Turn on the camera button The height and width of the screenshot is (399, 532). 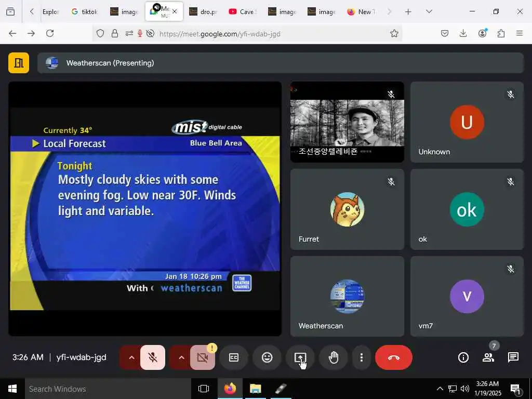pyautogui.click(x=203, y=357)
